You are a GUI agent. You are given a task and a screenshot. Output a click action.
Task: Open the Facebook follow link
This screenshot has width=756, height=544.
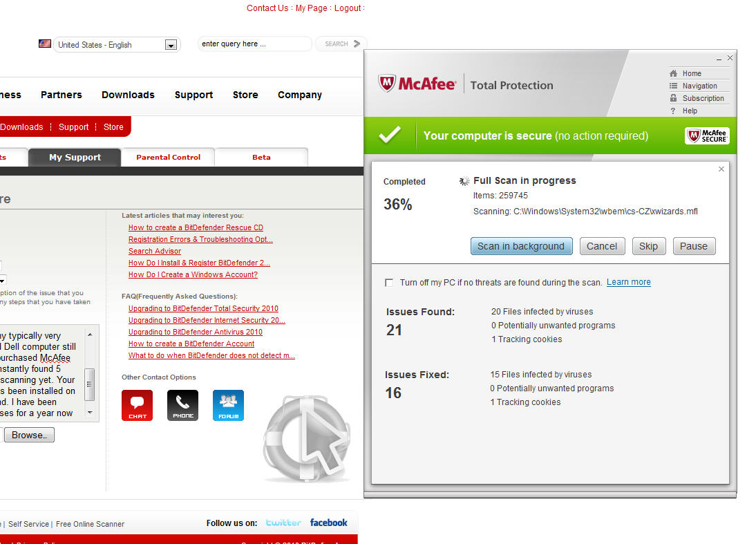pos(328,523)
